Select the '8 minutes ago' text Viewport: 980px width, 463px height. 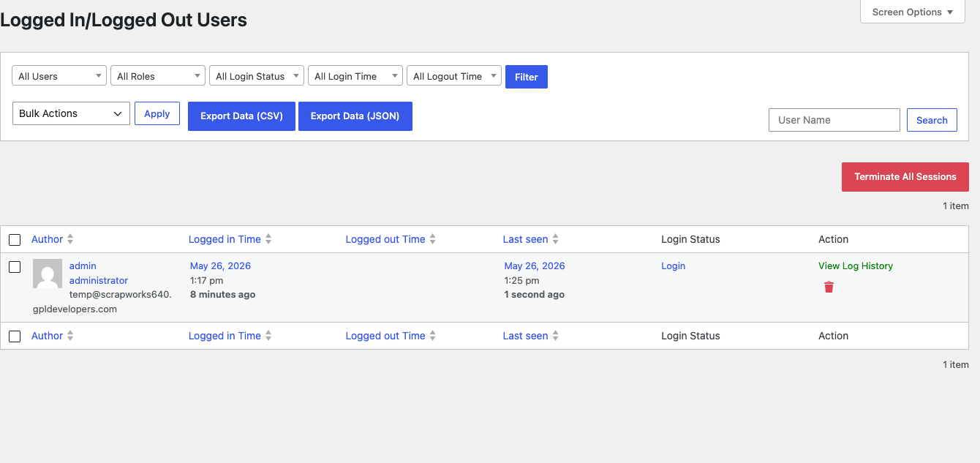point(222,295)
